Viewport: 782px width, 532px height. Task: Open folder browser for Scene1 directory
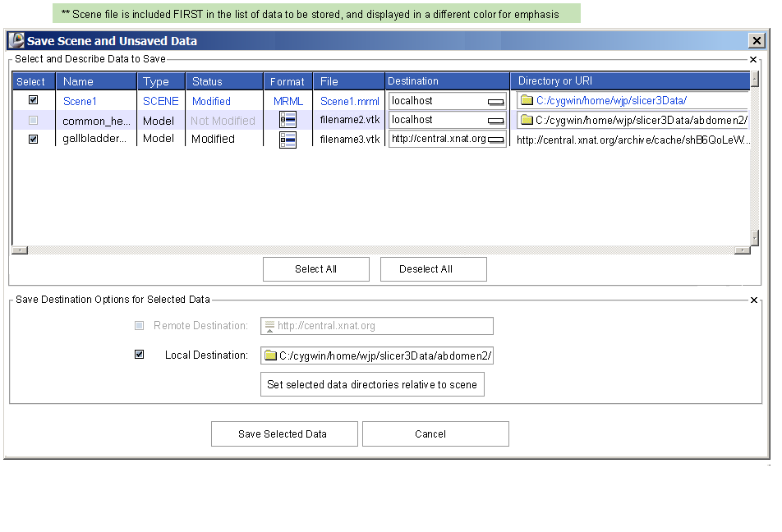click(x=527, y=101)
